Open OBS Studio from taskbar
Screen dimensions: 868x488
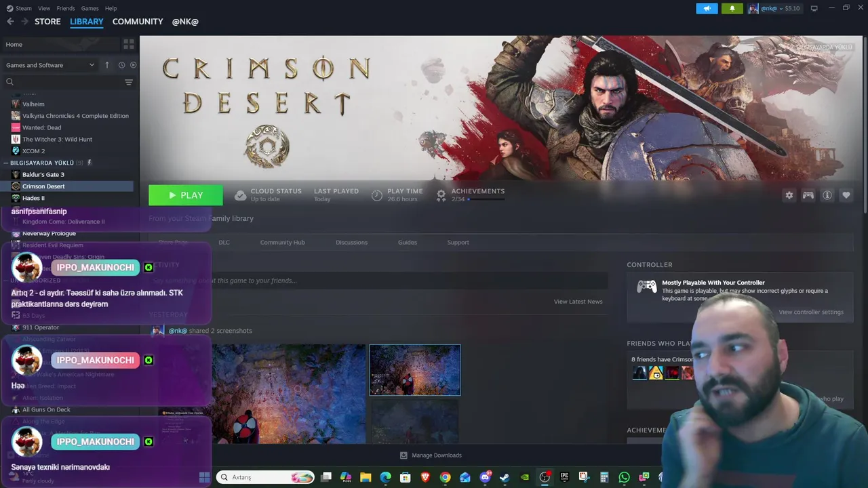pyautogui.click(x=545, y=477)
